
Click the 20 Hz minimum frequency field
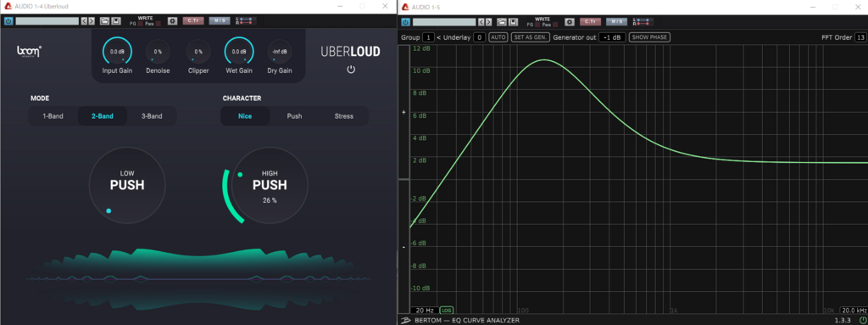(x=425, y=310)
